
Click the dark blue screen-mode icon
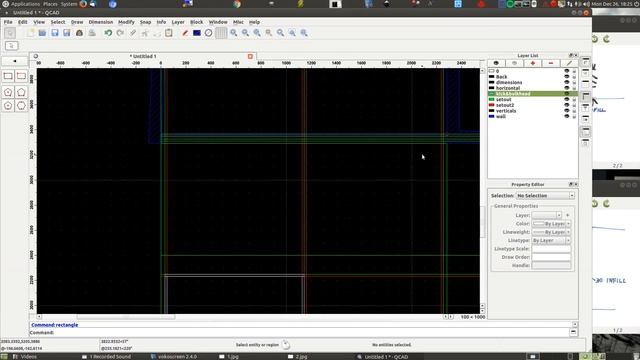click(x=197, y=33)
